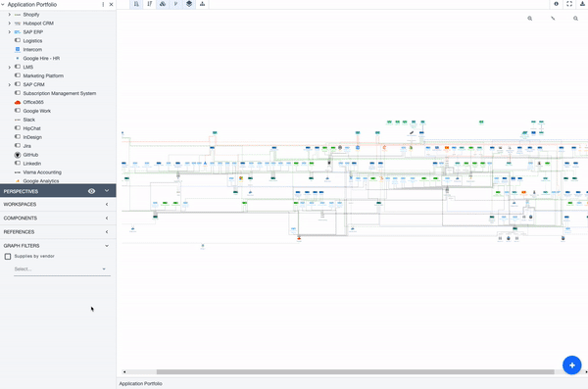Click the hierarchy layout toolbar icon
The width and height of the screenshot is (588, 389).
point(202,4)
